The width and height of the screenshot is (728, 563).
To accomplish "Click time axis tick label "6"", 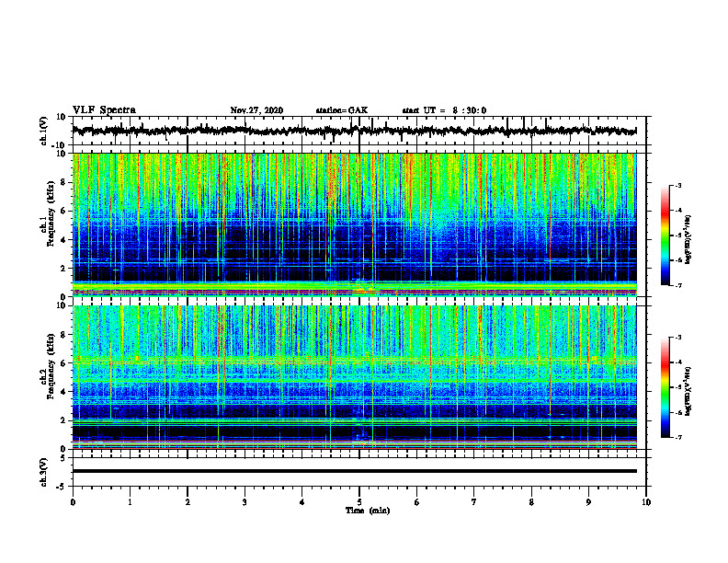I will (417, 502).
